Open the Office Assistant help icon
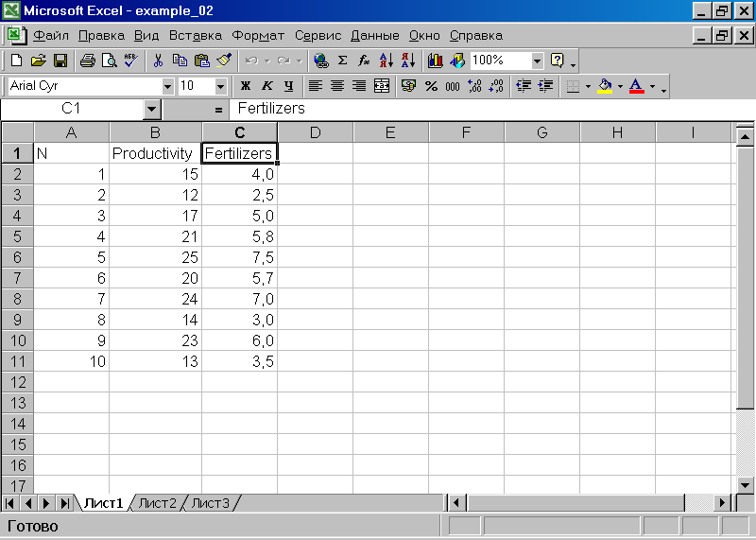 [x=557, y=61]
